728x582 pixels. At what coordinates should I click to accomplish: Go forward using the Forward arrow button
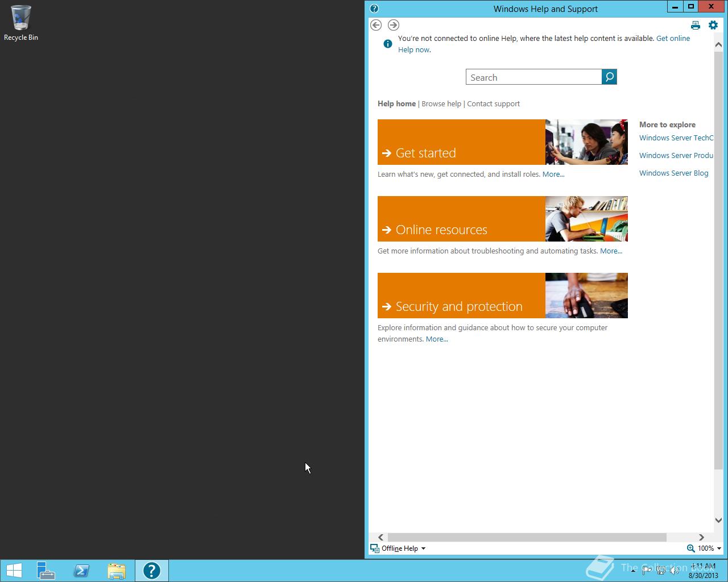[394, 25]
